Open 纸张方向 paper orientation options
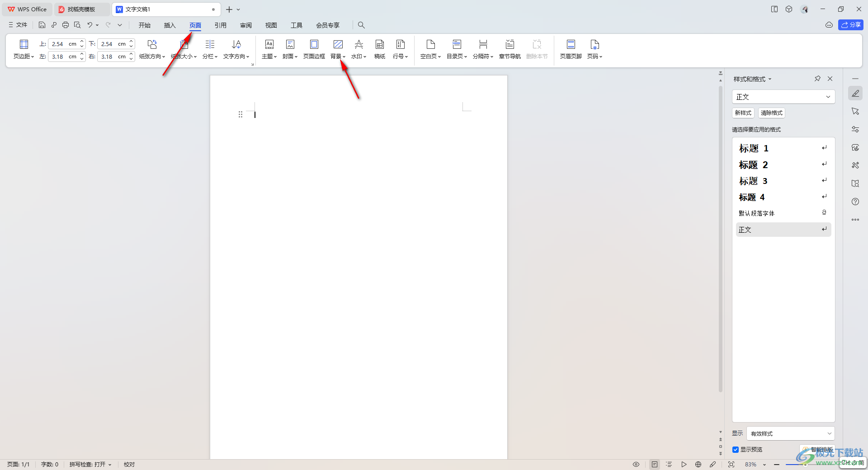This screenshot has height=470, width=868. coord(152,49)
